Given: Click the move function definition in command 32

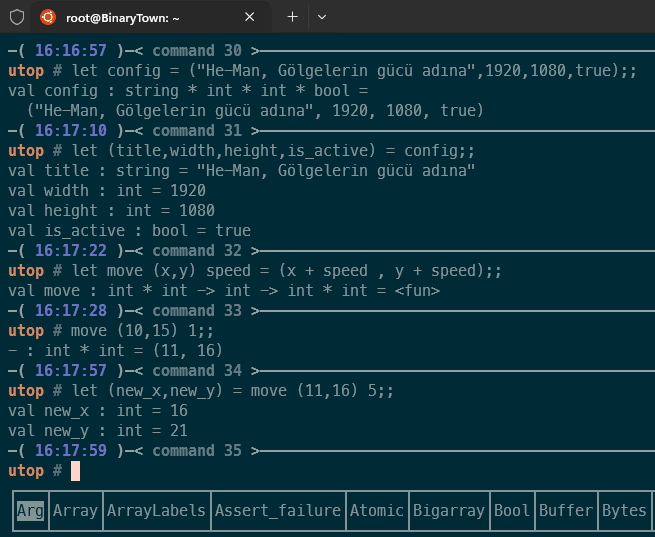Looking at the screenshot, I should pyautogui.click(x=255, y=271).
